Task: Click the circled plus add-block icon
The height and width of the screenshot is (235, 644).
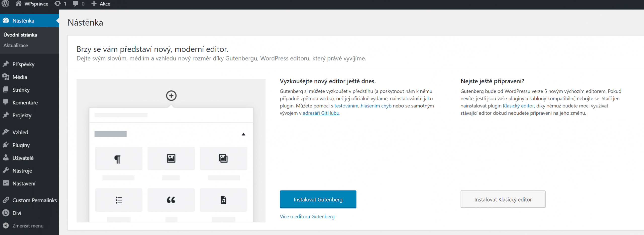Action: point(171,96)
